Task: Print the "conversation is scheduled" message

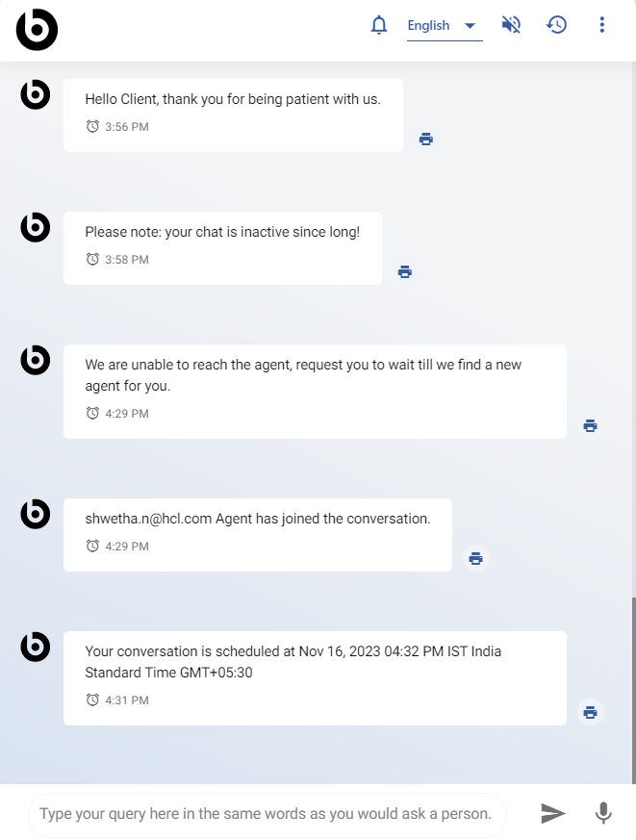Action: pyautogui.click(x=591, y=712)
